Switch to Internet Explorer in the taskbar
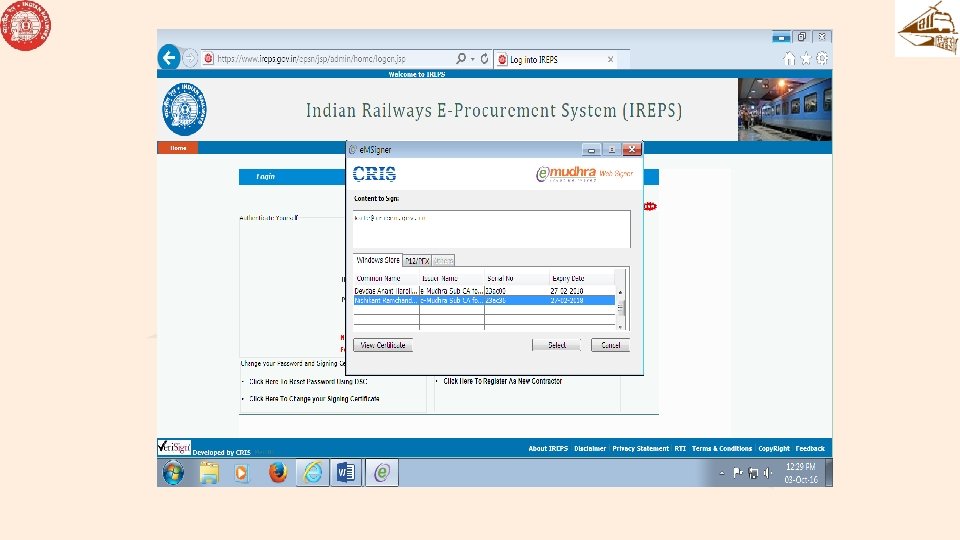 coord(313,473)
